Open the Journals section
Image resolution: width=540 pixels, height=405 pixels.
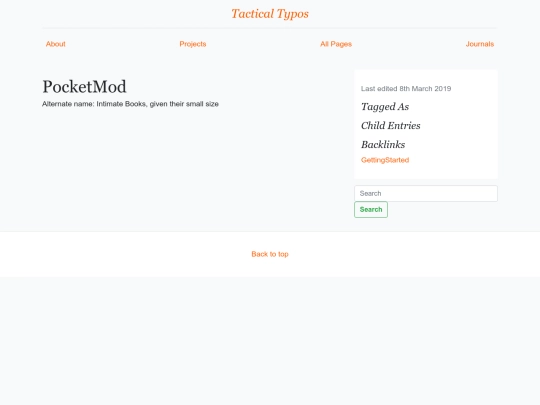point(480,44)
